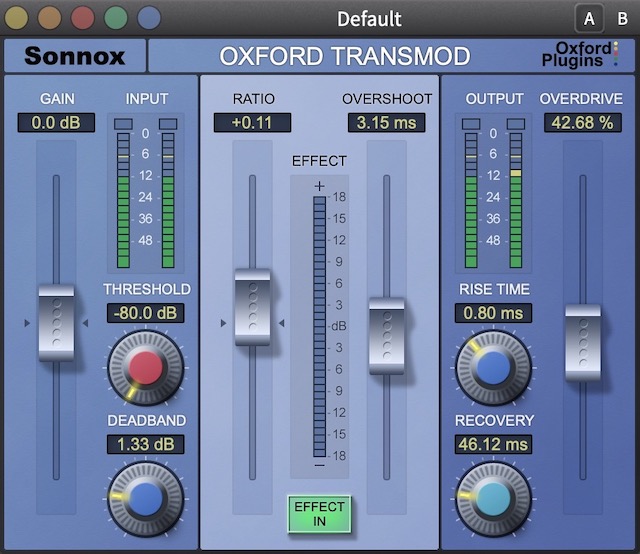The image size is (640, 554).
Task: Click the Threshold value field -80.0 dB
Action: coord(145,313)
